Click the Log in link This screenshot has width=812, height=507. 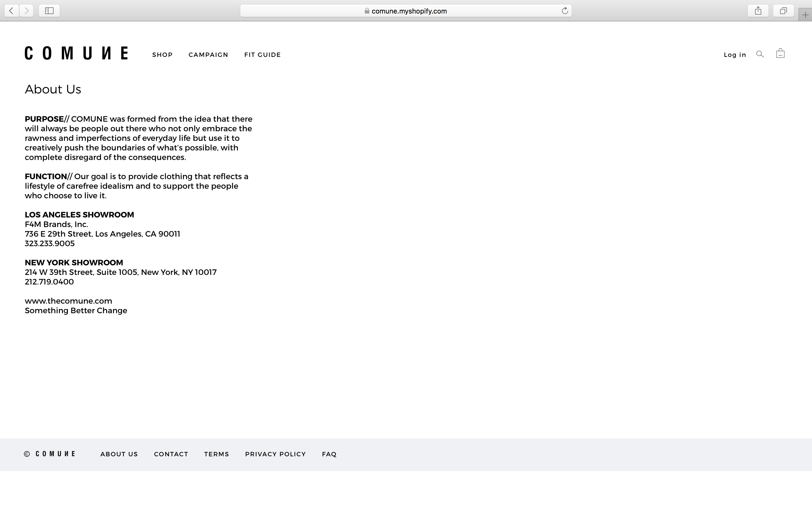pyautogui.click(x=735, y=55)
